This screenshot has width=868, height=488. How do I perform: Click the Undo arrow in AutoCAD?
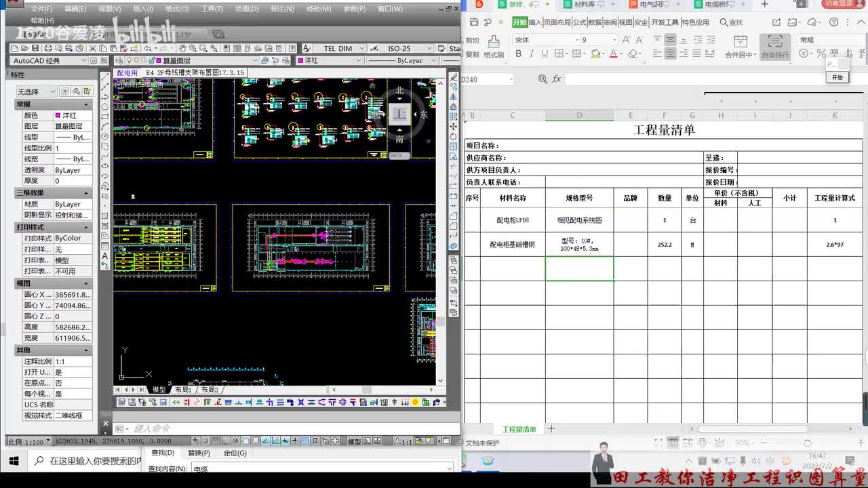(148, 48)
